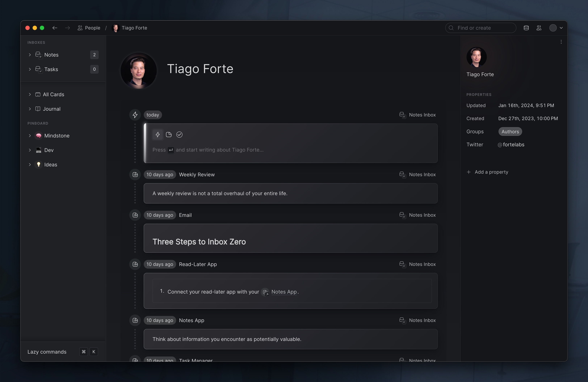Click Notes Inbox on the Notes App row
588x382 pixels.
tap(417, 320)
